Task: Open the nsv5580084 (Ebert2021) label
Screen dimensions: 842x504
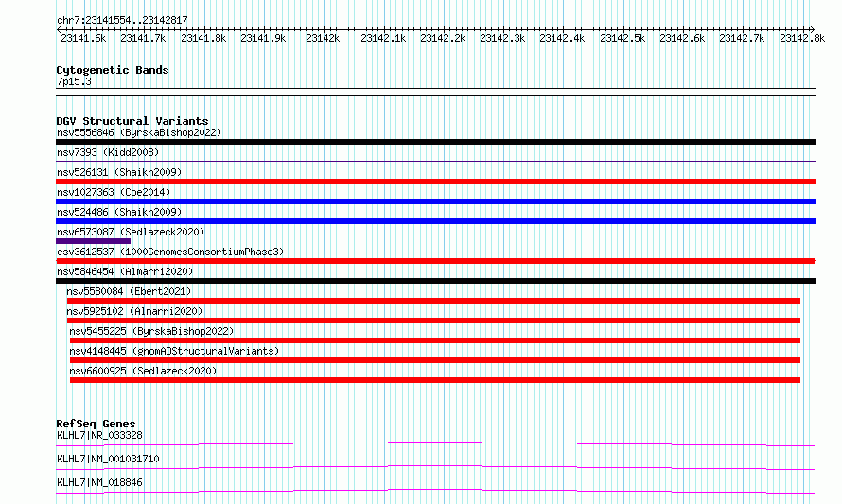Action: [129, 291]
